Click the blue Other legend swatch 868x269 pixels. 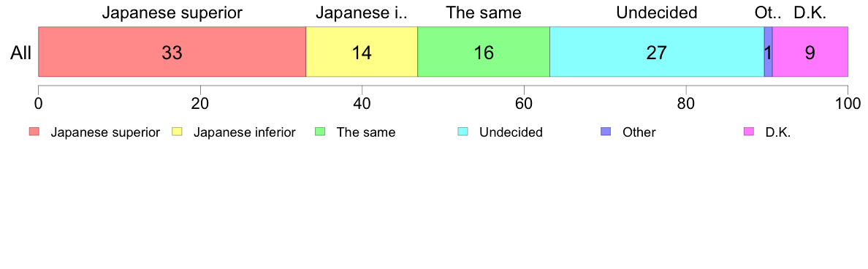click(x=606, y=132)
